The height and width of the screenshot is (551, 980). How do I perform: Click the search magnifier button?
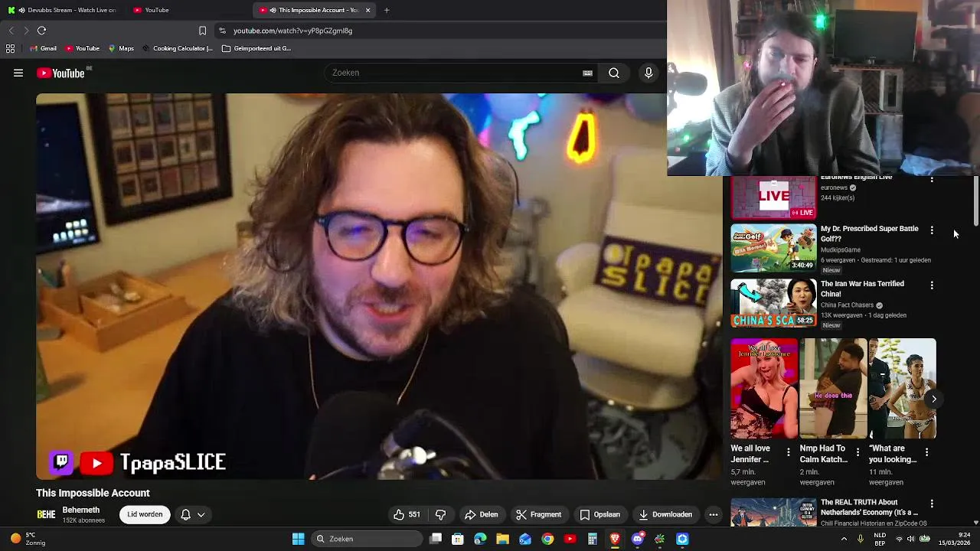pos(614,73)
